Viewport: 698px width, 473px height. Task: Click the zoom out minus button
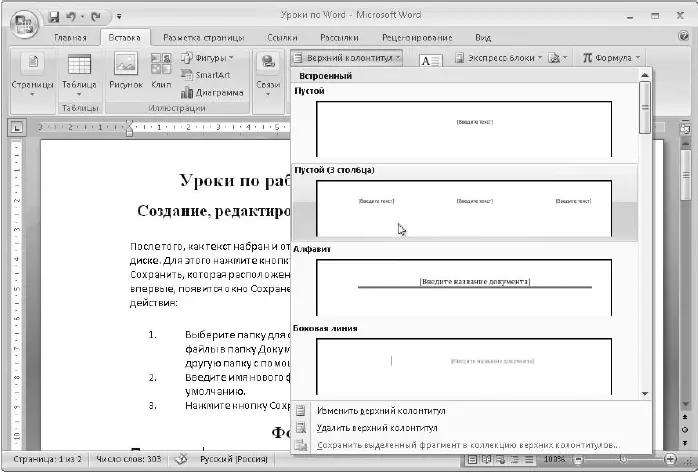578,459
